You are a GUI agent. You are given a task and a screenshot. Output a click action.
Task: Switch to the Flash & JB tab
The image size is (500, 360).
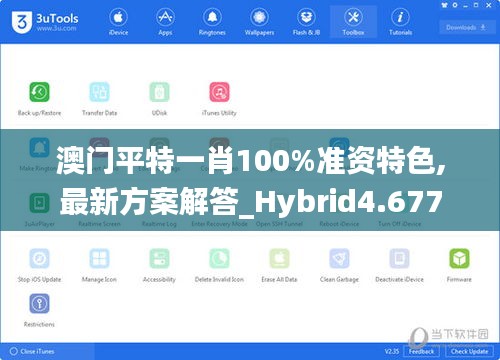306,22
